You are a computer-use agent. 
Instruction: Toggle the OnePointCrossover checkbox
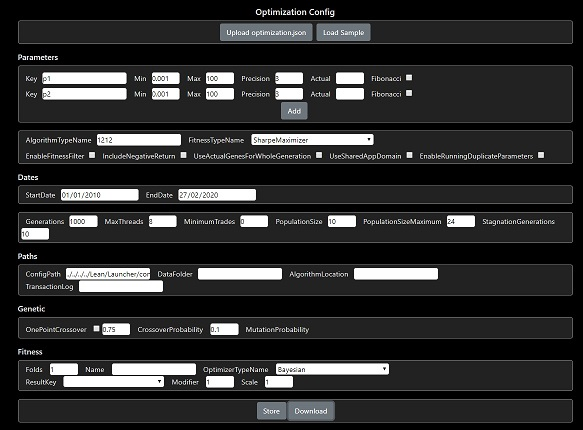[x=96, y=329]
